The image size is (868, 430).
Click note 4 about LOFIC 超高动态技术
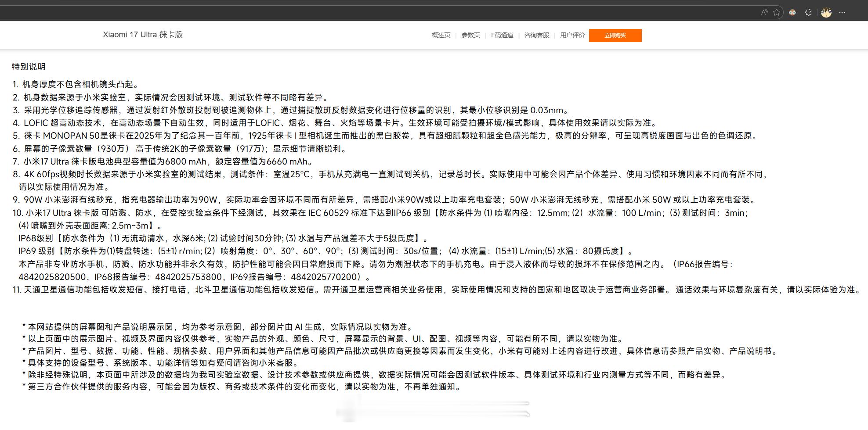point(336,123)
